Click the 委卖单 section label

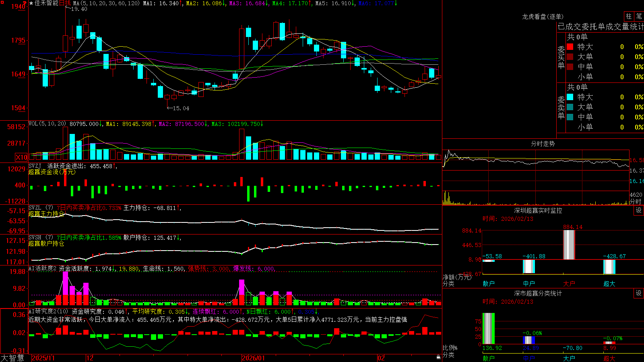tap(561, 107)
